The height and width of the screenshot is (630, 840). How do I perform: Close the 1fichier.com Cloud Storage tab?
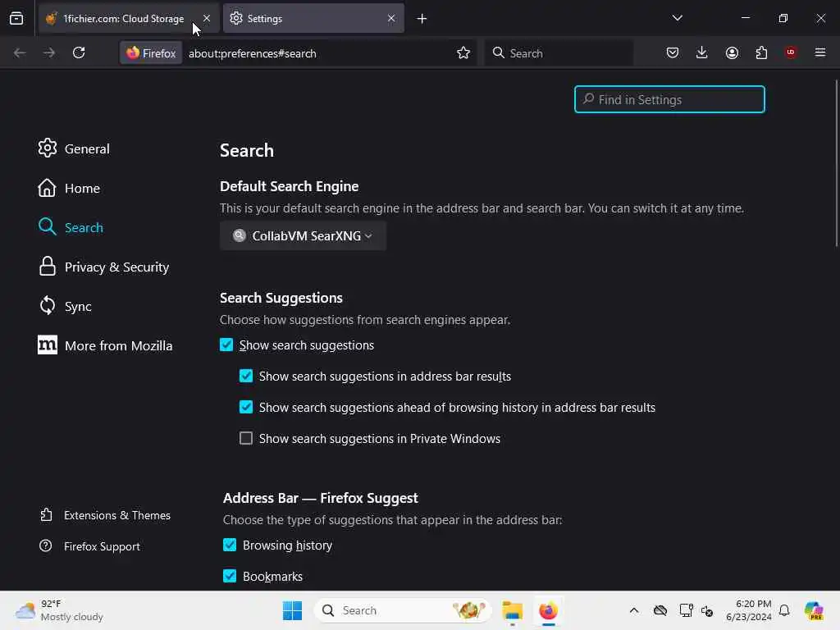click(x=206, y=18)
